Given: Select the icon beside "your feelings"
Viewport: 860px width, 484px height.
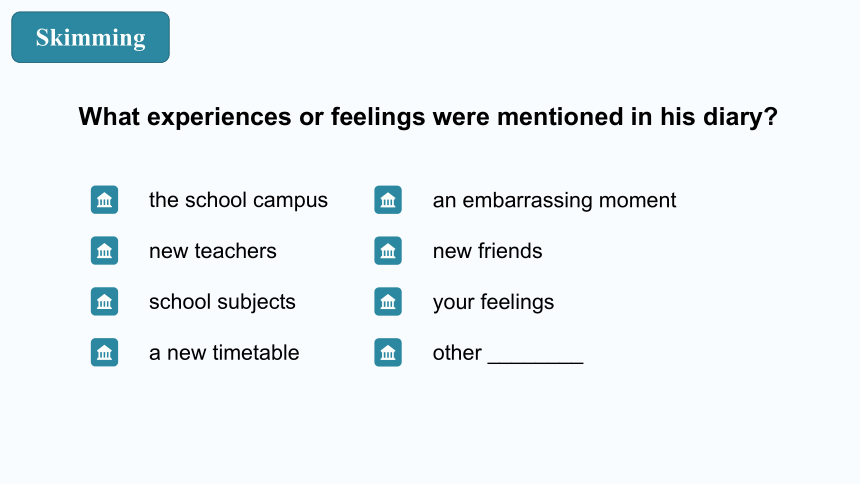Looking at the screenshot, I should pyautogui.click(x=388, y=302).
